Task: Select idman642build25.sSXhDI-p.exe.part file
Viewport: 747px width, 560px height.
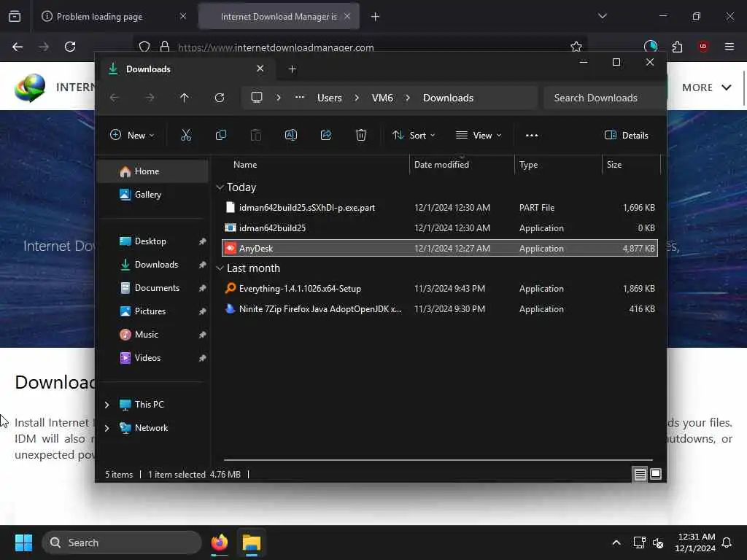Action: click(x=440, y=208)
